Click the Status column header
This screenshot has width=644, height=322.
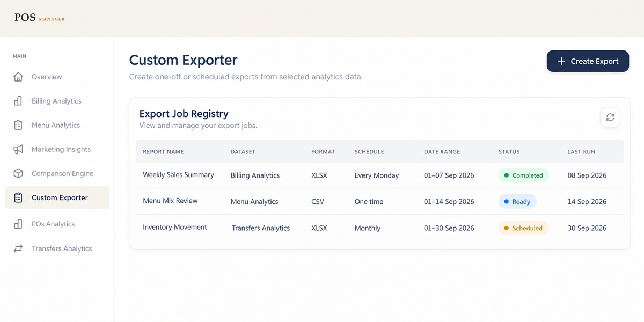(509, 152)
